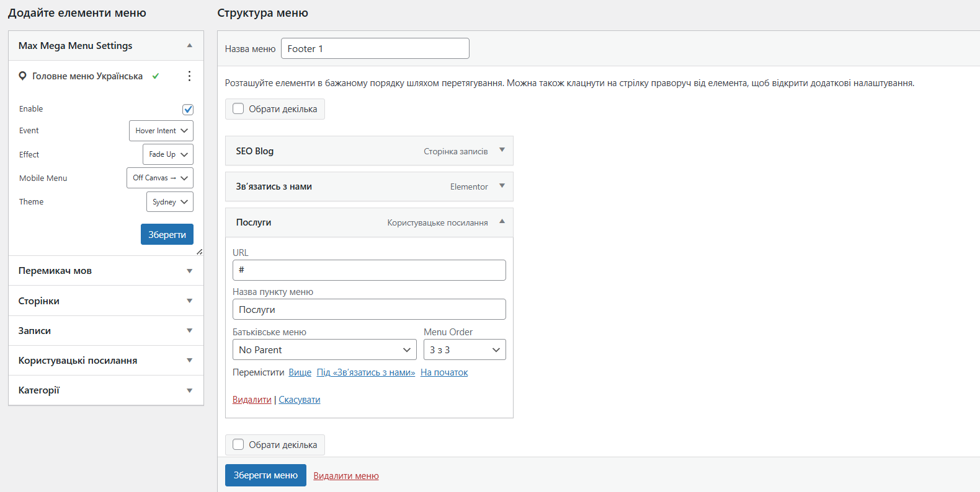980x492 pixels.
Task: Check the top Обрати декілька checkbox
Action: click(238, 109)
